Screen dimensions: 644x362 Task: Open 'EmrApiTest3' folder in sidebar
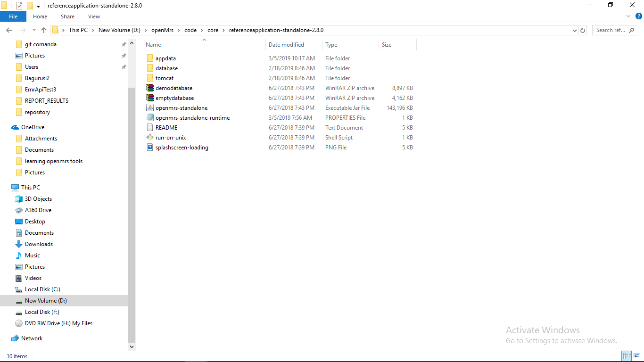click(x=41, y=90)
